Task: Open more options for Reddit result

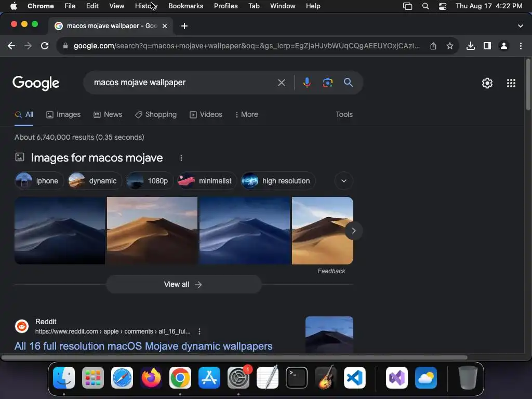Action: 199,331
